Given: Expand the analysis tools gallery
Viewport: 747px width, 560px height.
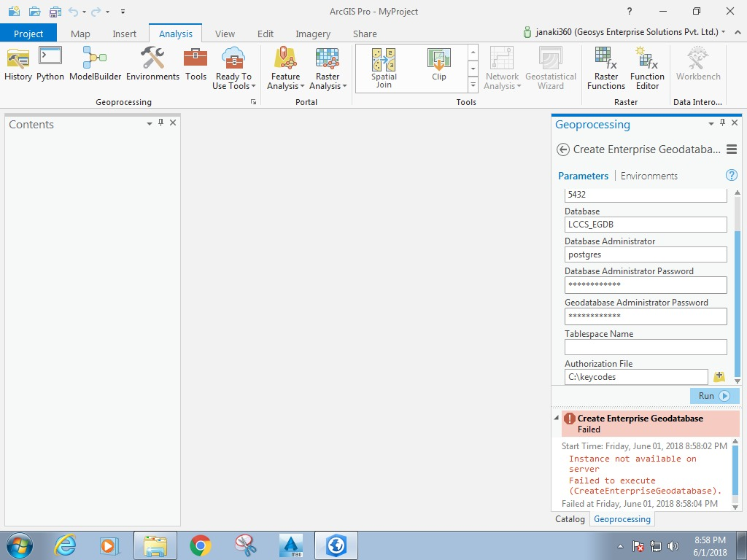Looking at the screenshot, I should tap(473, 85).
